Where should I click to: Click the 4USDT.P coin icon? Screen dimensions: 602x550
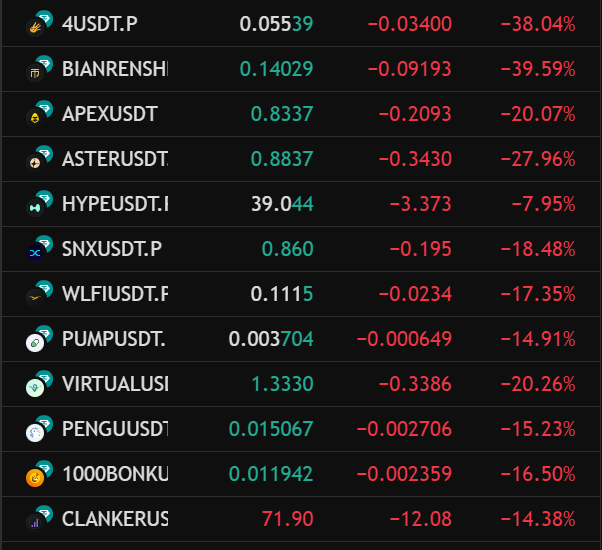click(38, 25)
